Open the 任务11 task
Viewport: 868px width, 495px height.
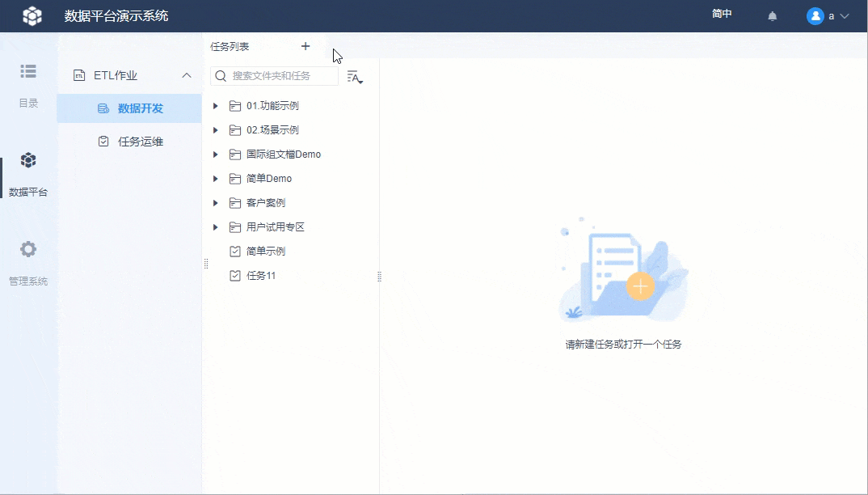(261, 276)
